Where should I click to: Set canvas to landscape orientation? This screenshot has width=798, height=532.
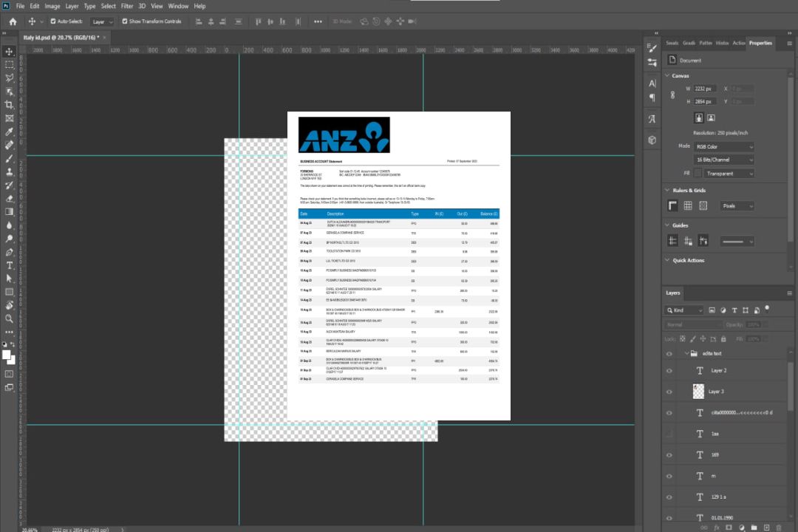(x=711, y=118)
